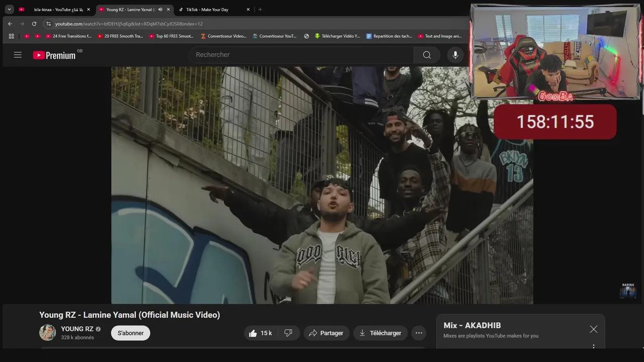
Task: Dislike the video with thumbs-down button
Action: tap(288, 333)
